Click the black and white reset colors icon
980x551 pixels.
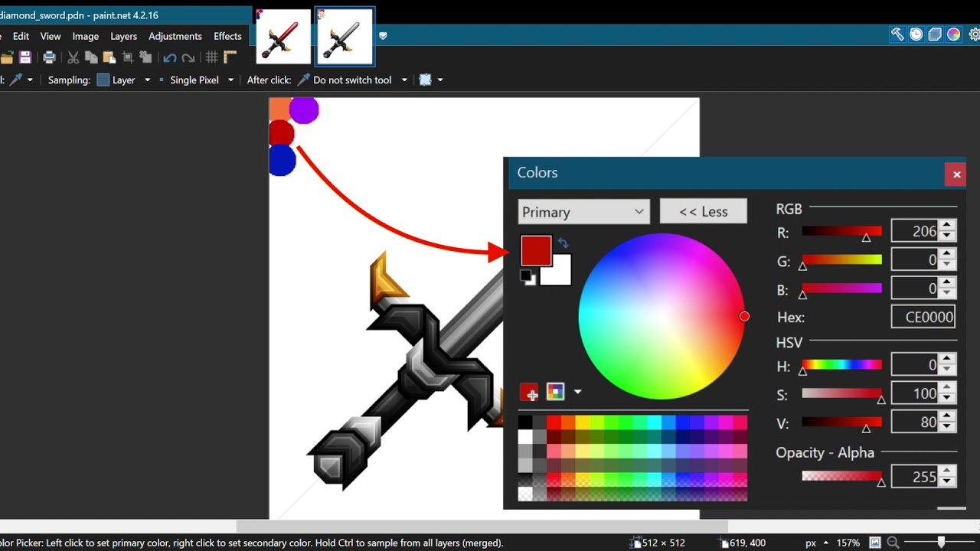click(x=528, y=277)
